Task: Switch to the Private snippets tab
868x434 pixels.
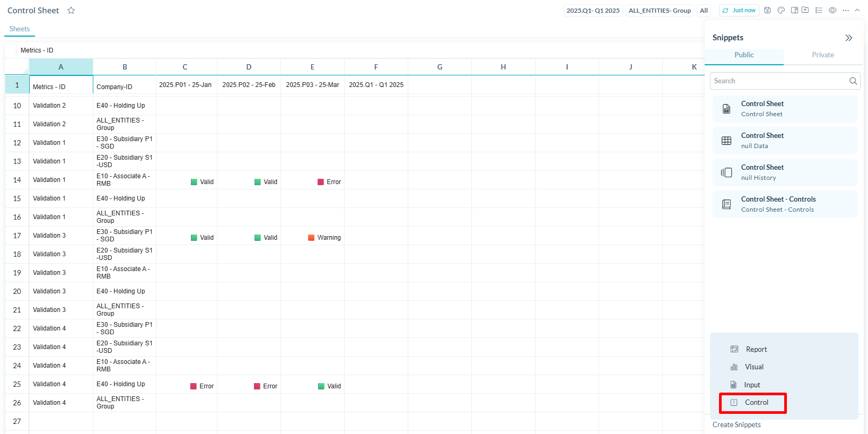Action: tap(822, 55)
